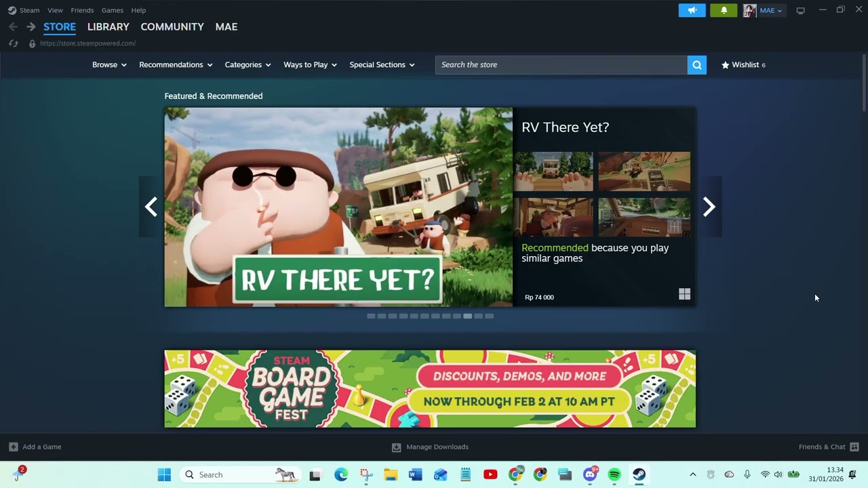Open Spotify from the taskbar
Viewport: 868px width, 488px height.
(x=614, y=474)
